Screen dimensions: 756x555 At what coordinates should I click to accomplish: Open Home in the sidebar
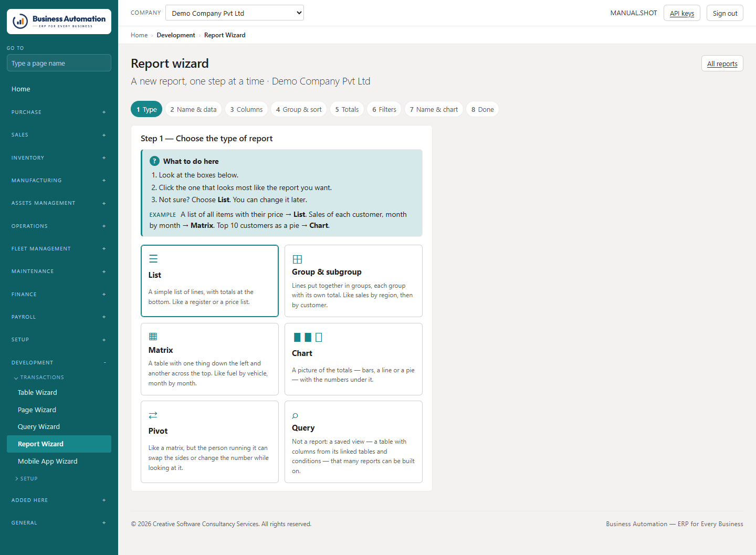coord(59,89)
